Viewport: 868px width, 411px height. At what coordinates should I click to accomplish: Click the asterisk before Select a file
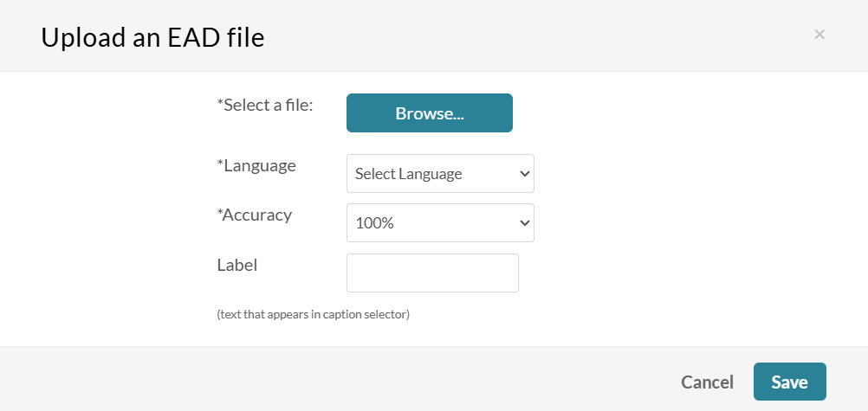220,103
